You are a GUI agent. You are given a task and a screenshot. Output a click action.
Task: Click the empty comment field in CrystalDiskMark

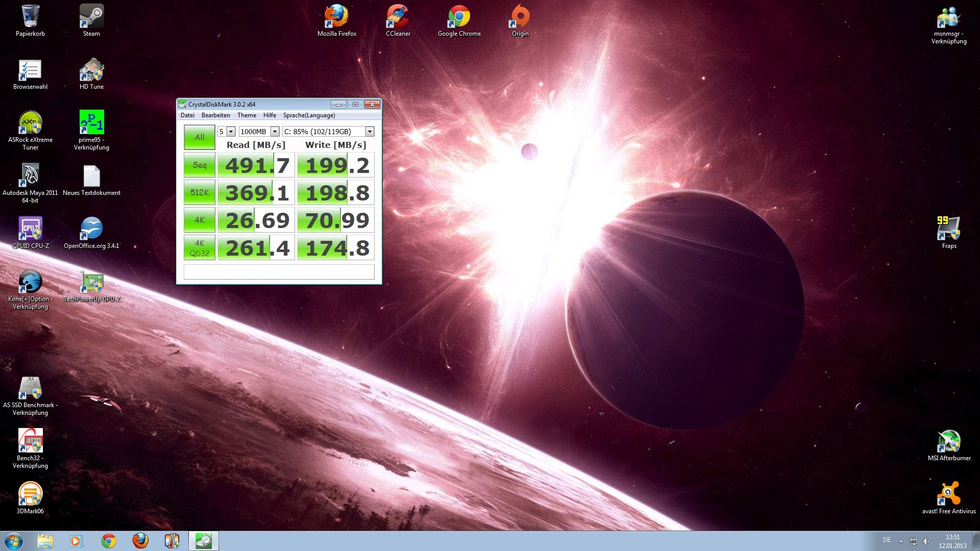click(x=279, y=272)
